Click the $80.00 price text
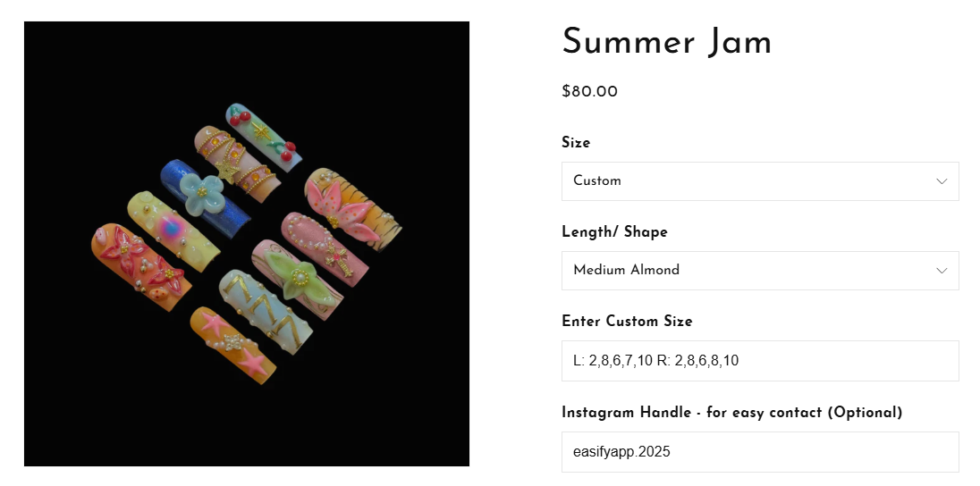Image resolution: width=980 pixels, height=486 pixels. click(589, 91)
